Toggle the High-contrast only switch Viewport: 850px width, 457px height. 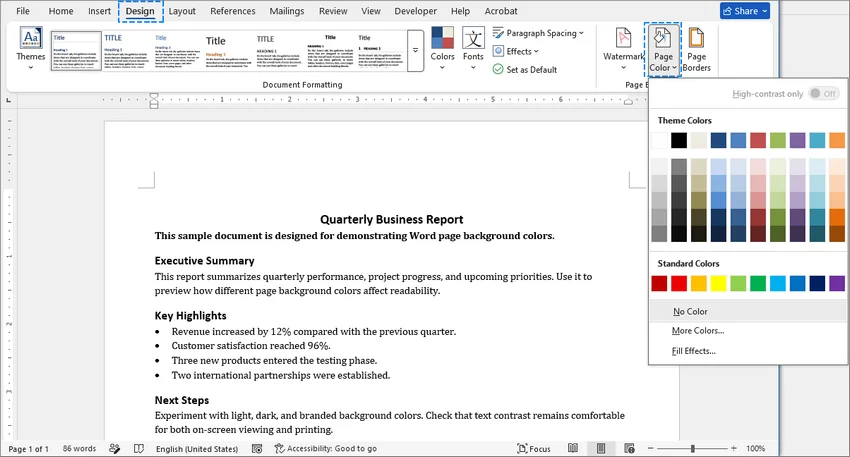point(822,93)
